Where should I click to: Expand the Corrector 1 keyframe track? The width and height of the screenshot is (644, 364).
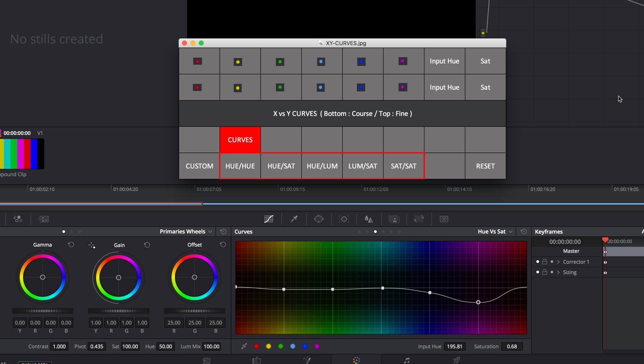559,261
